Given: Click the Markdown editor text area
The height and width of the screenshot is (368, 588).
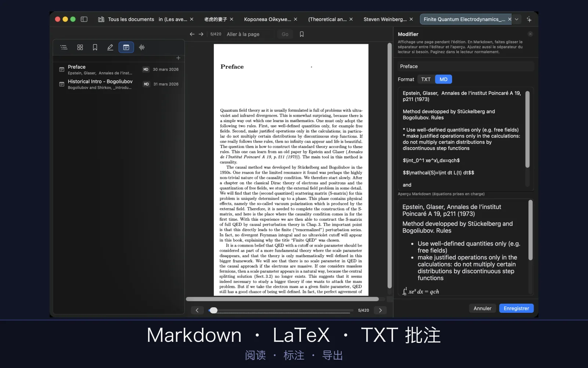Looking at the screenshot, I should (x=462, y=139).
